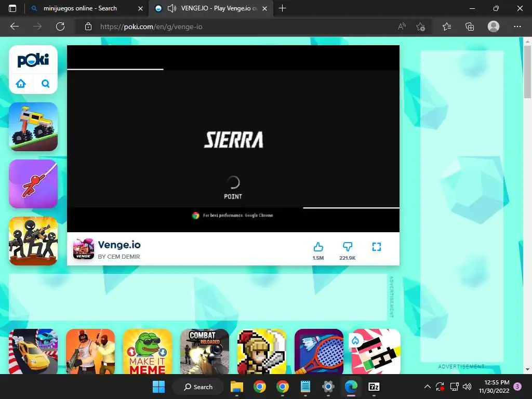
Task: Open the yellow race car game thumbnail
Action: [33, 352]
